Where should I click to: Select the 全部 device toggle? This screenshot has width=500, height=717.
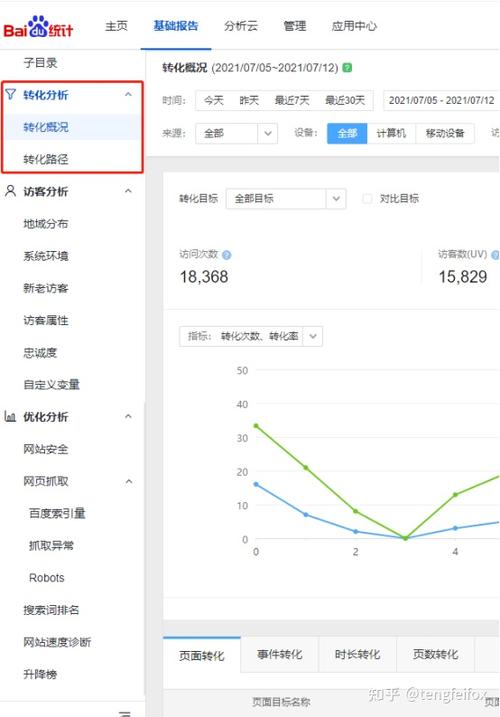[x=347, y=133]
